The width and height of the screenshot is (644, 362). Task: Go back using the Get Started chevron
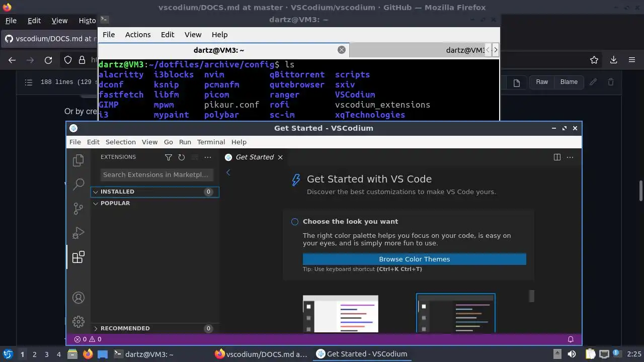pos(228,172)
